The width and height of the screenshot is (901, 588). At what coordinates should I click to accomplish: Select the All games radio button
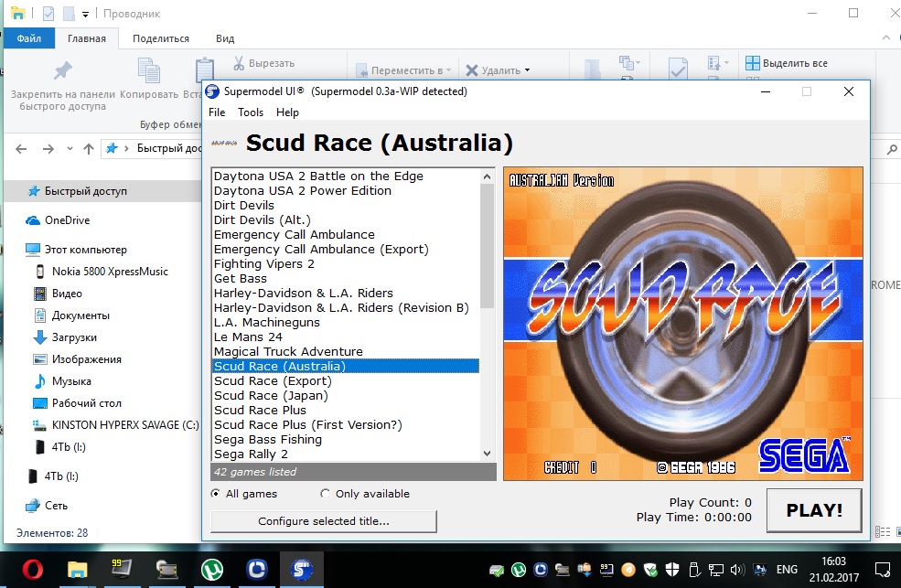pos(216,493)
